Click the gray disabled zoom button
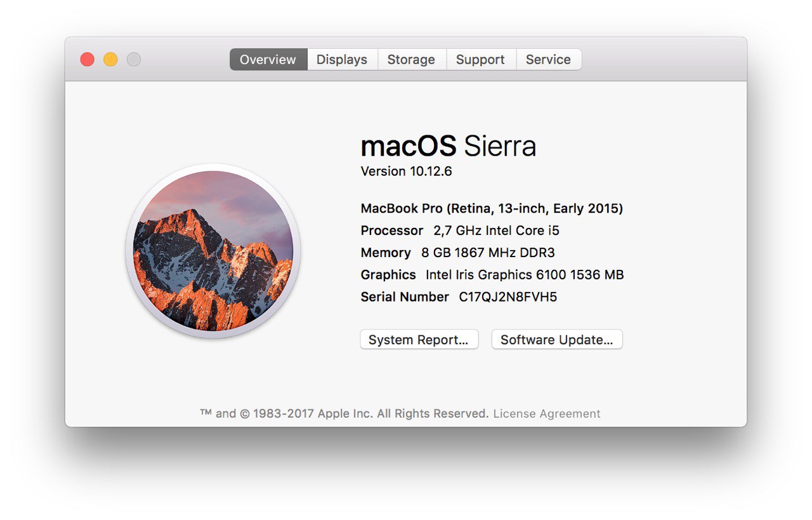Viewport: 812px width, 520px height. click(x=133, y=60)
